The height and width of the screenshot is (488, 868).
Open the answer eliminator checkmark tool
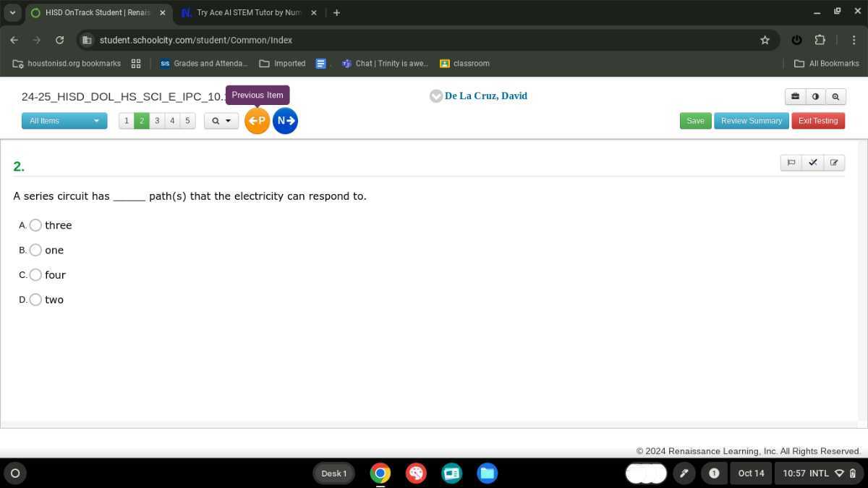812,163
